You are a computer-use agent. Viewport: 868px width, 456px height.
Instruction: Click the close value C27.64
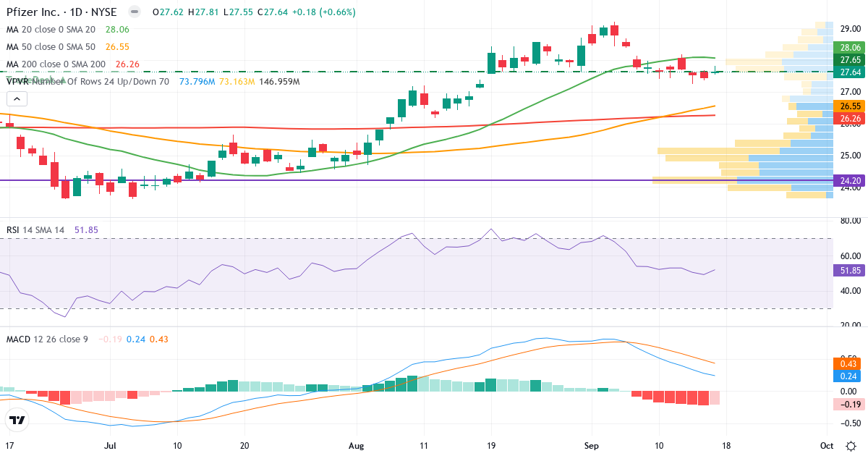271,12
